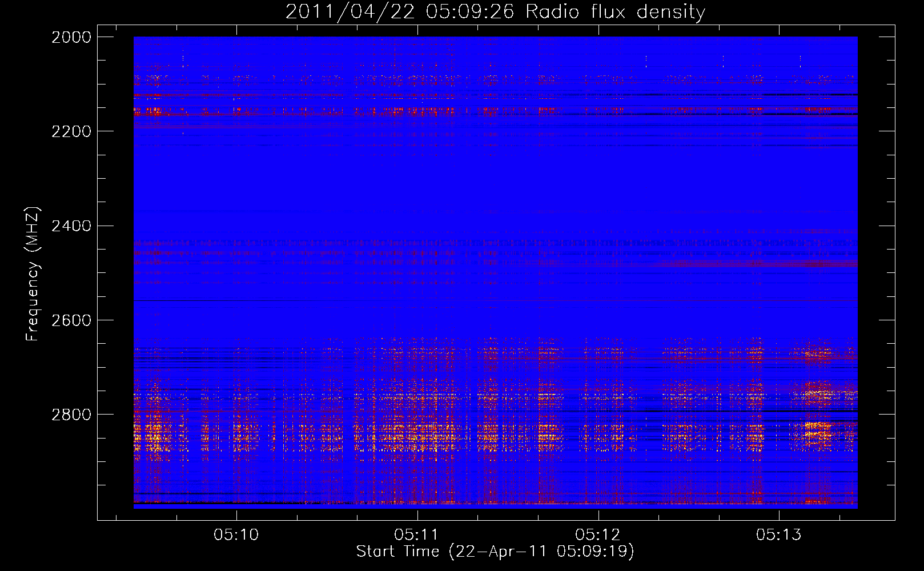The width and height of the screenshot is (924, 571).
Task: Select the 05:11 time tick label
Action: pyautogui.click(x=417, y=535)
